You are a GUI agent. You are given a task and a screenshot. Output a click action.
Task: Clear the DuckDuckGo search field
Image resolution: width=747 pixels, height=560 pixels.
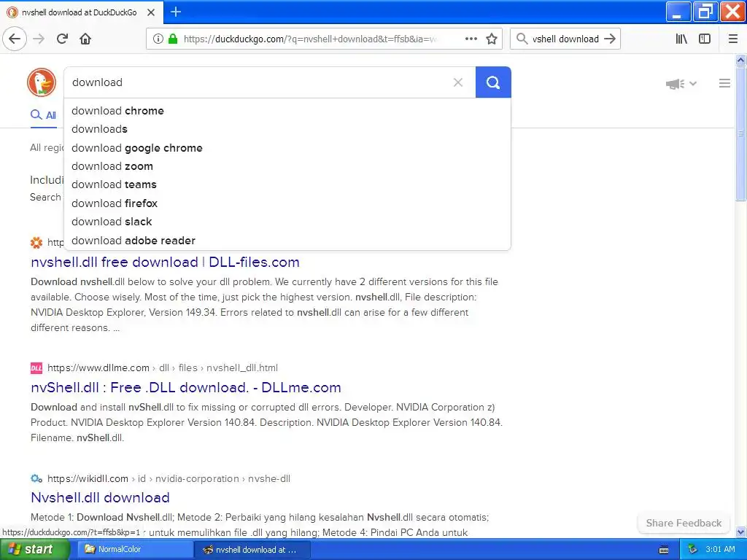[x=458, y=82]
